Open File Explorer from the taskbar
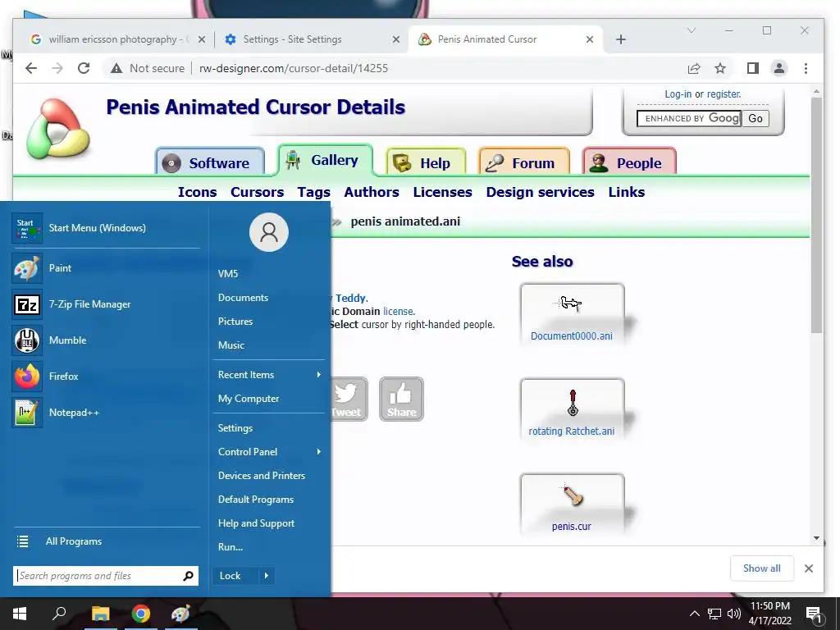 (100, 614)
